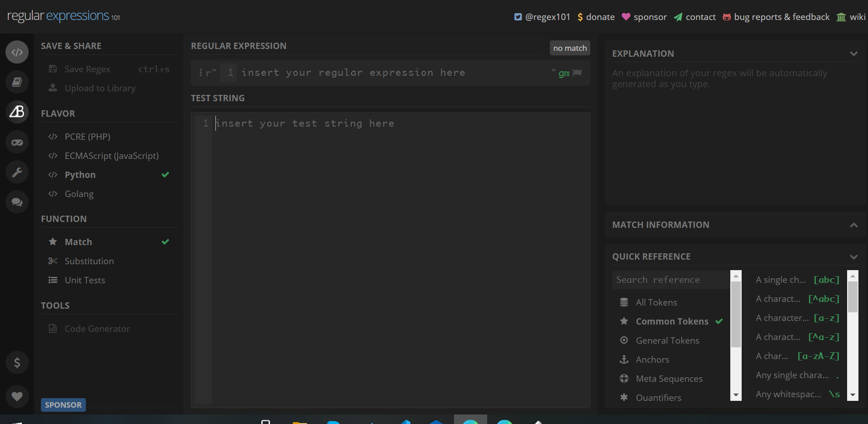868x424 pixels.
Task: Open the Benchmark ΔB sidebar icon
Action: point(17,112)
